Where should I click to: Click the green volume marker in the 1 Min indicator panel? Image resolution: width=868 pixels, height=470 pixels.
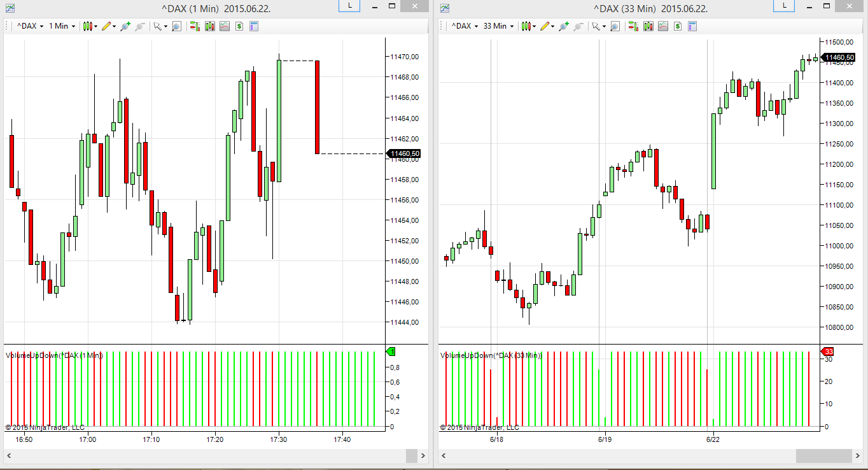(391, 352)
